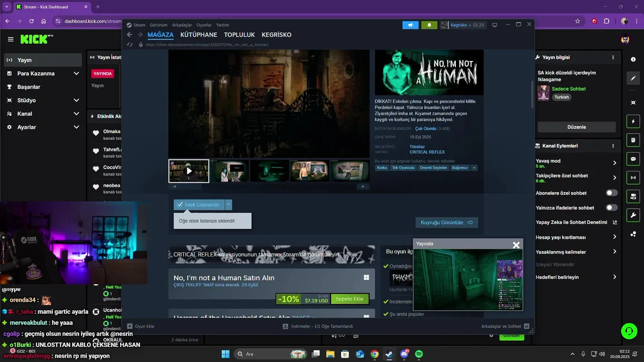Viewport: 644px width, 362px height.
Task: Go forward in Steam navigation
Action: (140, 35)
